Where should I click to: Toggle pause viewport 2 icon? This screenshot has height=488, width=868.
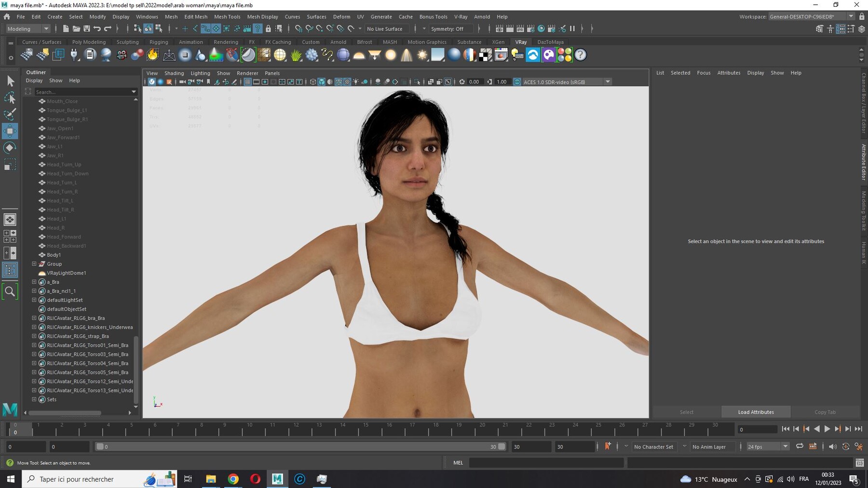(572, 29)
